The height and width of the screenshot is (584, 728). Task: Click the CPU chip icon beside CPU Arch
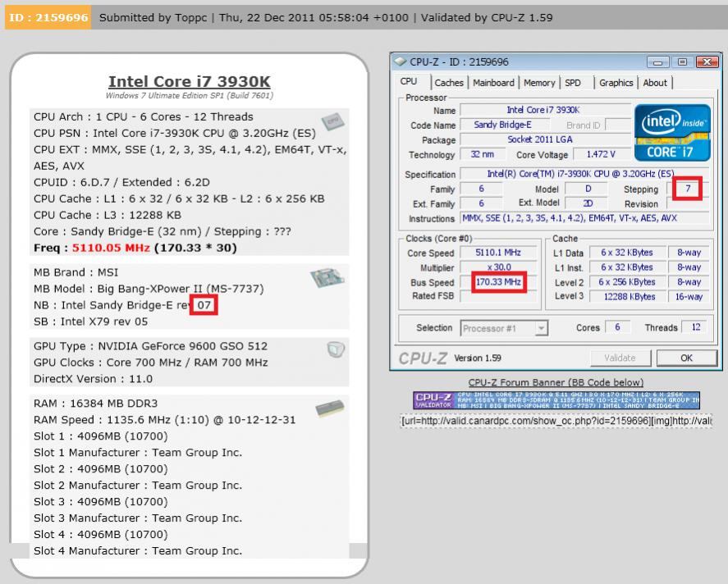(333, 121)
